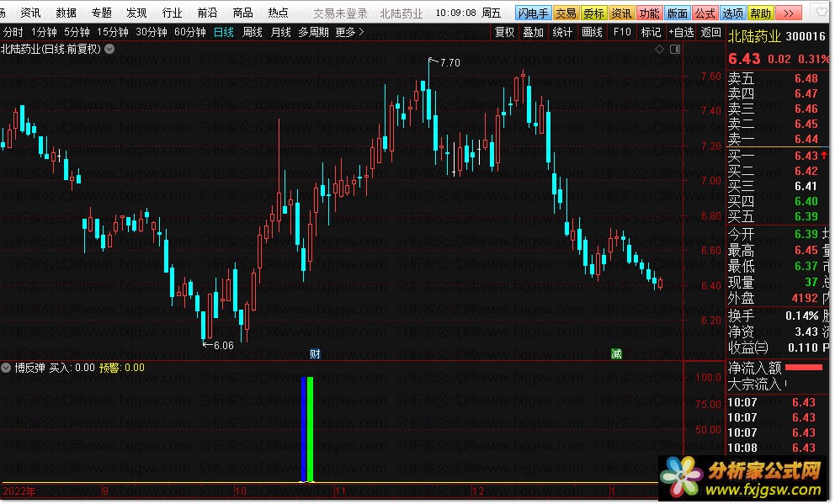Click 叠加 overlay button
This screenshot has width=835, height=504.
(x=534, y=33)
